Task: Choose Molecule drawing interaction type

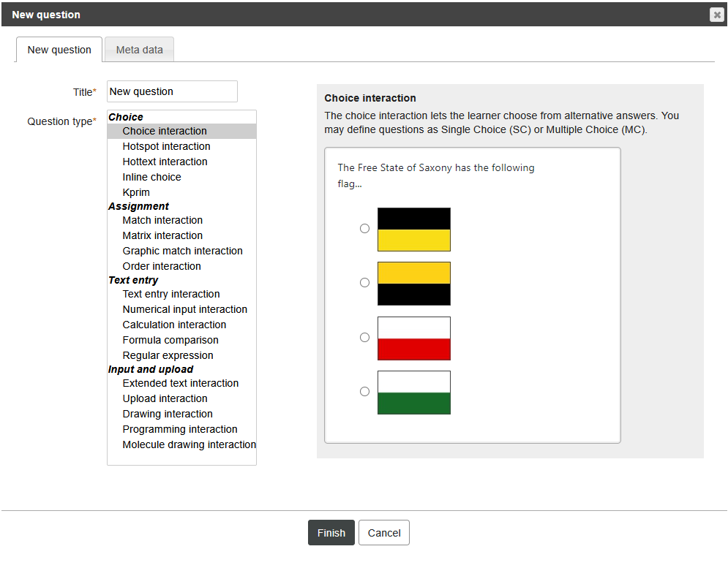Action: [x=189, y=444]
